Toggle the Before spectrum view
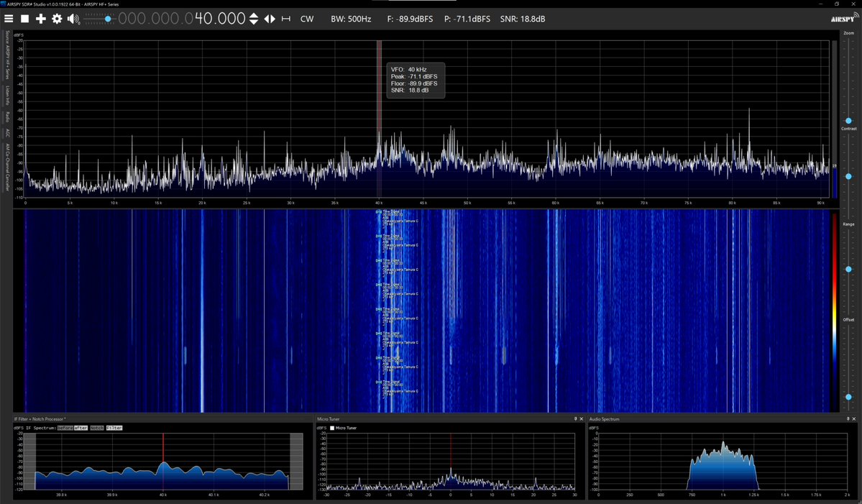The height and width of the screenshot is (504, 862). tap(65, 428)
